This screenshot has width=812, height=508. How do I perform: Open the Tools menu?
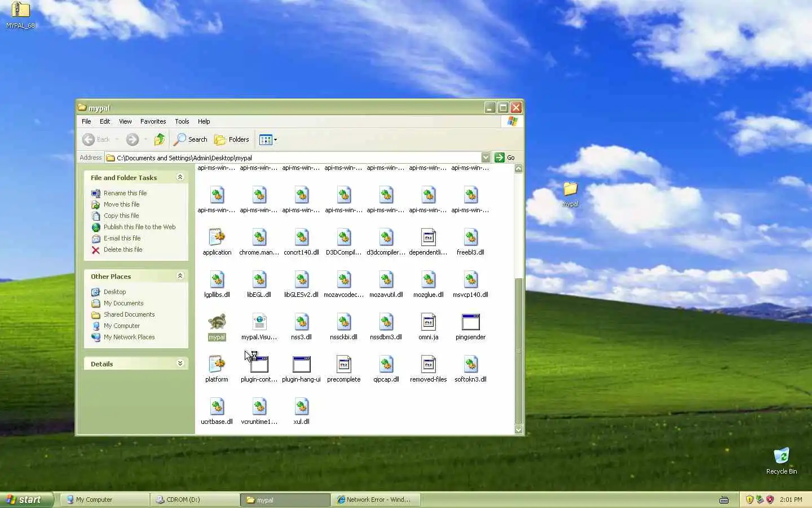[x=182, y=121]
